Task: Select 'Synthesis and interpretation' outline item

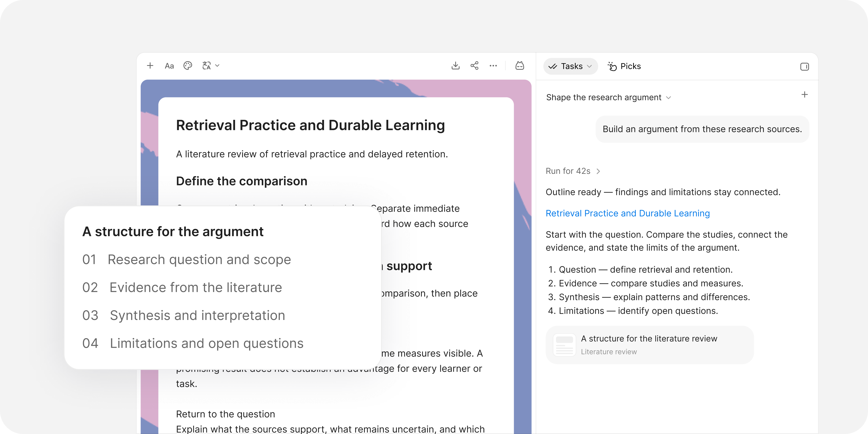Action: click(184, 315)
